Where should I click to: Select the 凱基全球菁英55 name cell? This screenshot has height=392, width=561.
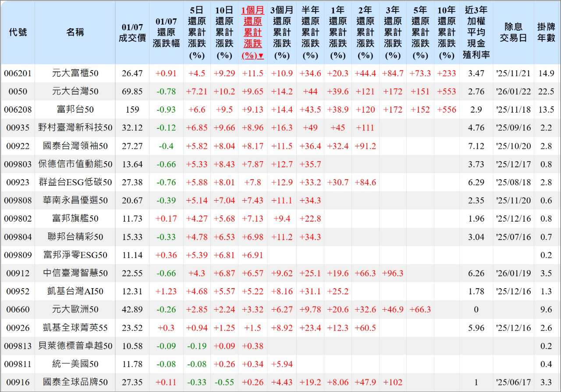click(x=75, y=328)
